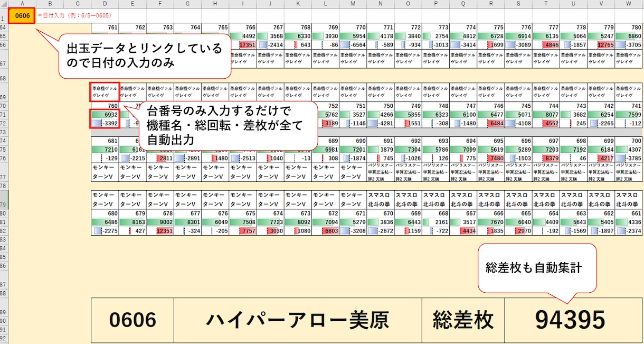Select row header 71
This screenshot has height=344, width=644.
[4, 115]
